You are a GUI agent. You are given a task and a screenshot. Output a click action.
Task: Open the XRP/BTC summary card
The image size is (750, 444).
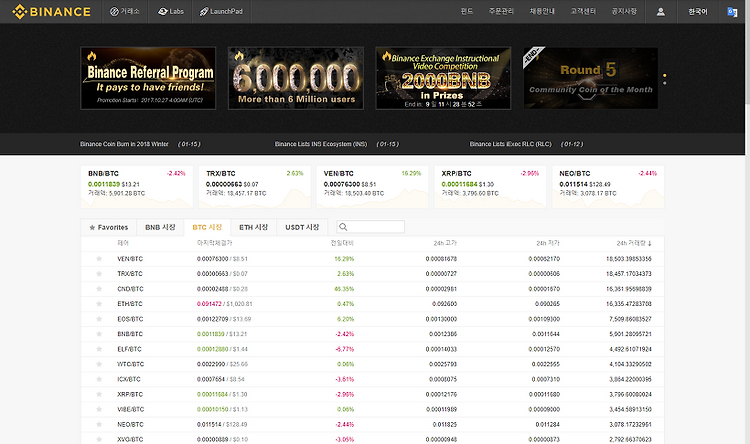click(x=490, y=187)
